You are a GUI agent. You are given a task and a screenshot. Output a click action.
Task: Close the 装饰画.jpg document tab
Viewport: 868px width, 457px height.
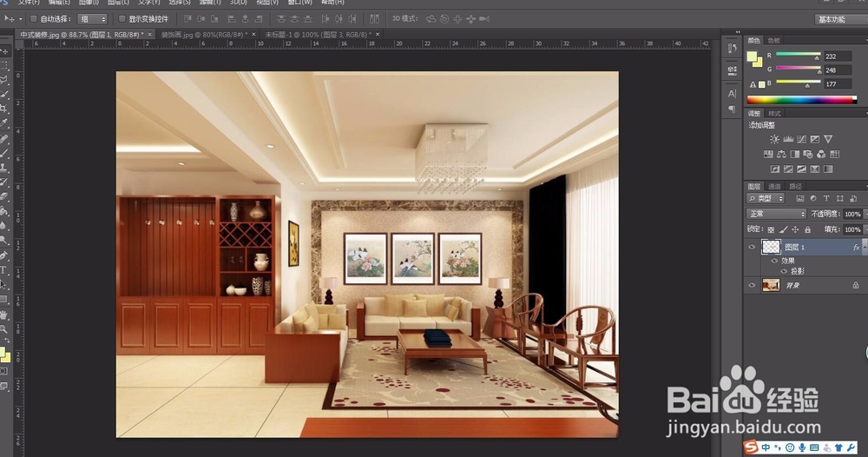pos(254,35)
